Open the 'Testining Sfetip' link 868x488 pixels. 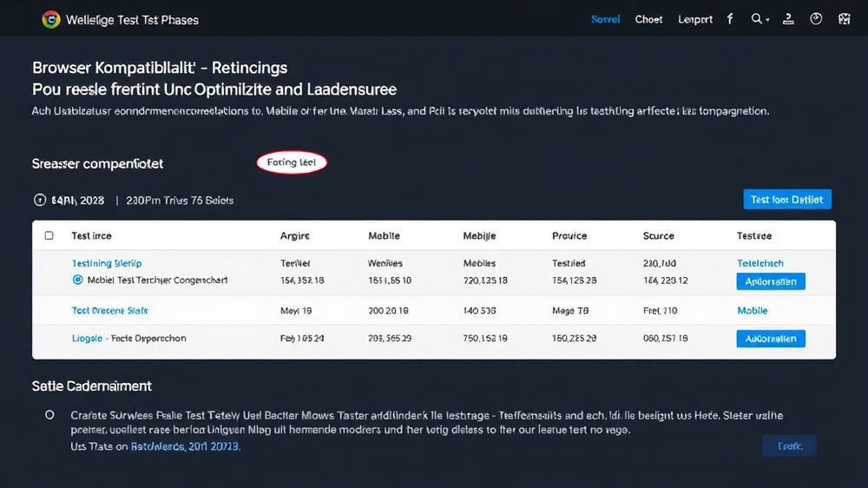[x=106, y=263]
